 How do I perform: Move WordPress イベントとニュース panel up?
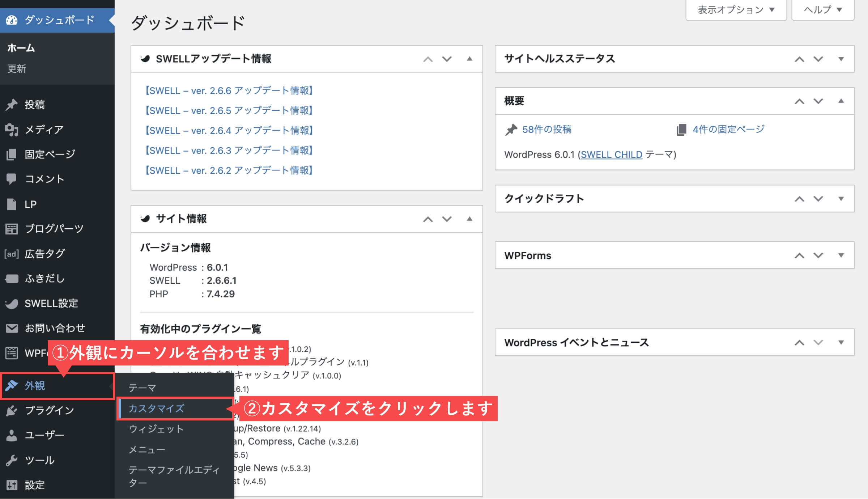(799, 343)
